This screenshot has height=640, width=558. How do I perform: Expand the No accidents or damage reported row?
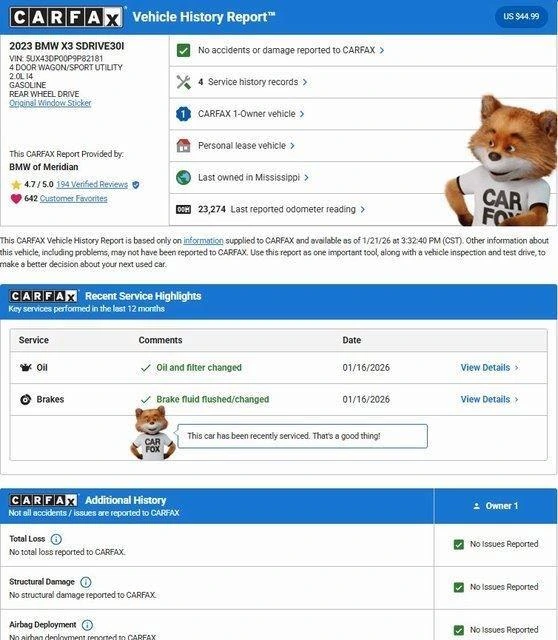pyautogui.click(x=363, y=50)
